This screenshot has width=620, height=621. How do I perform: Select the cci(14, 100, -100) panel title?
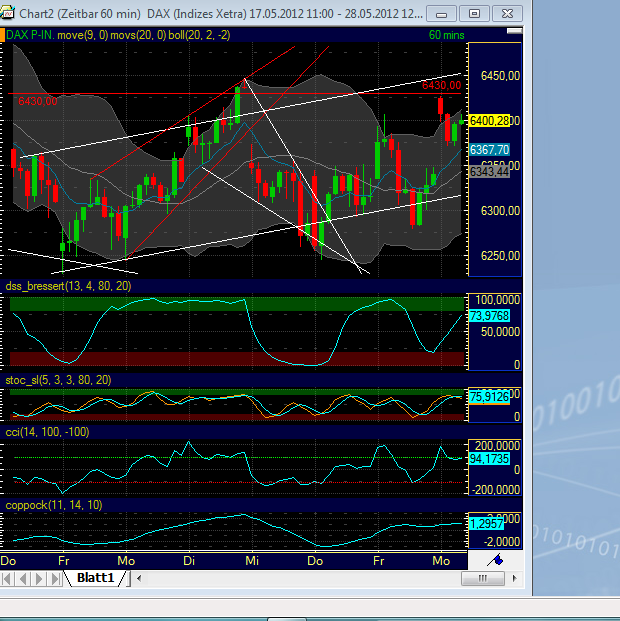coord(47,432)
